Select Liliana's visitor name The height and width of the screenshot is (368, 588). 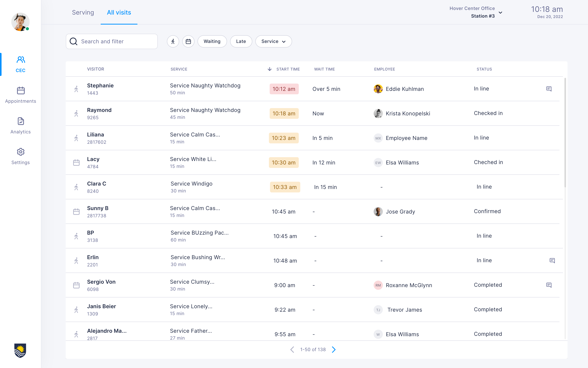point(96,135)
